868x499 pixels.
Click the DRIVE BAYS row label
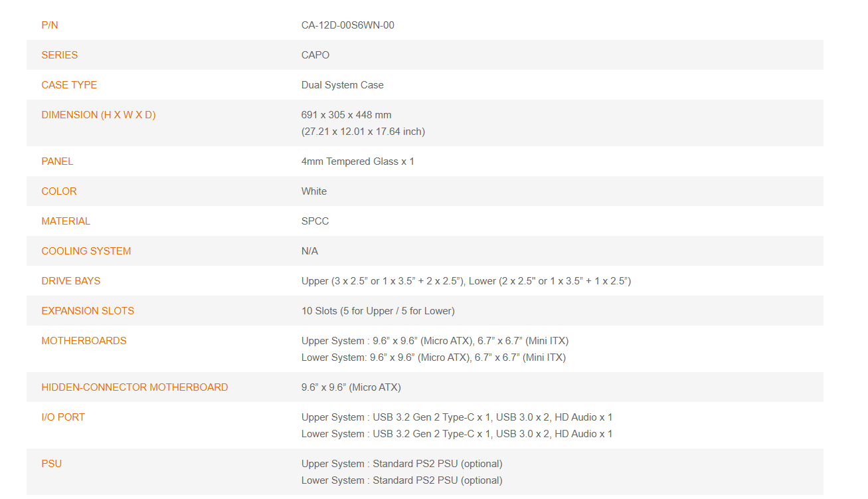click(x=71, y=281)
